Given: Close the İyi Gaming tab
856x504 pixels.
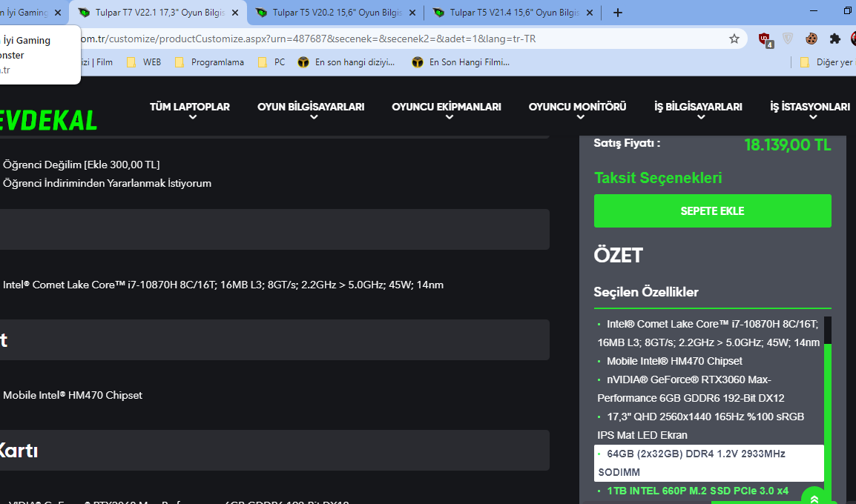Looking at the screenshot, I should click(x=58, y=13).
